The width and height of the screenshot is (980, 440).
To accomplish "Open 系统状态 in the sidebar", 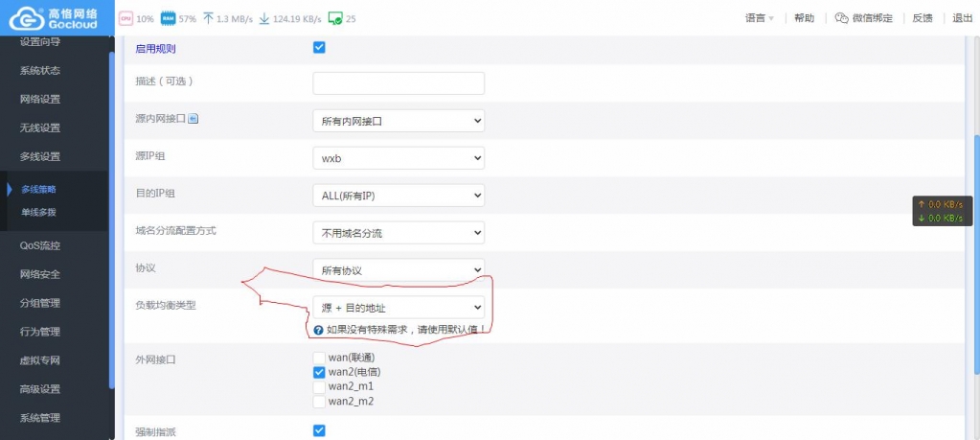I will click(40, 71).
